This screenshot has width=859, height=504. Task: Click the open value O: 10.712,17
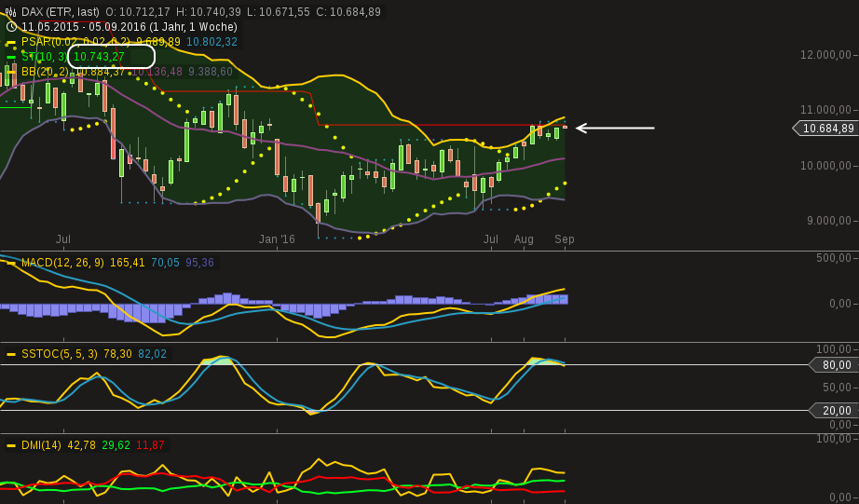coord(138,11)
